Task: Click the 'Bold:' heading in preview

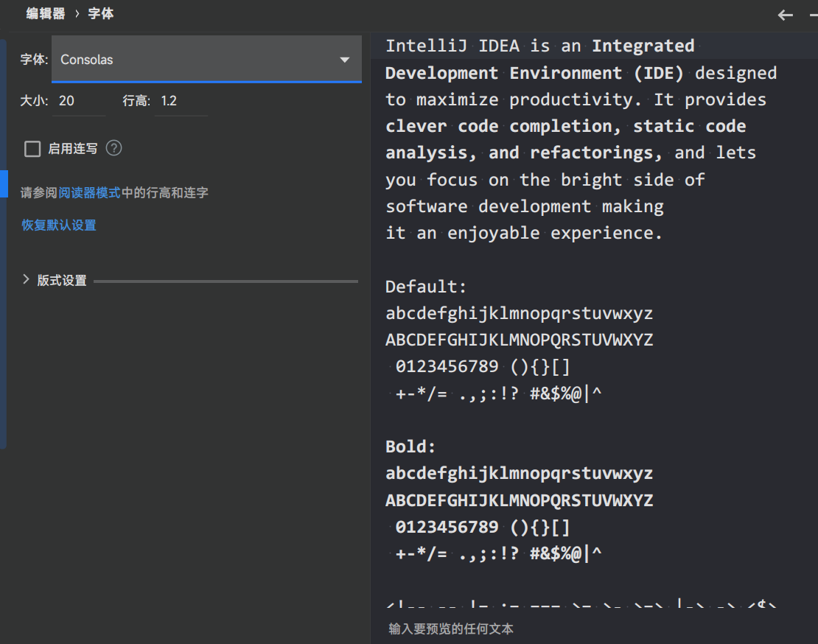Action: coord(410,447)
